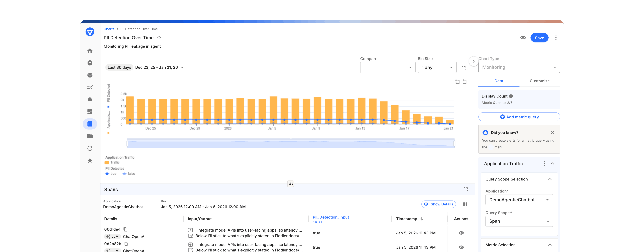Open the Bookmarks star icon at sidebar bottom
The width and height of the screenshot is (644, 252).
90,160
